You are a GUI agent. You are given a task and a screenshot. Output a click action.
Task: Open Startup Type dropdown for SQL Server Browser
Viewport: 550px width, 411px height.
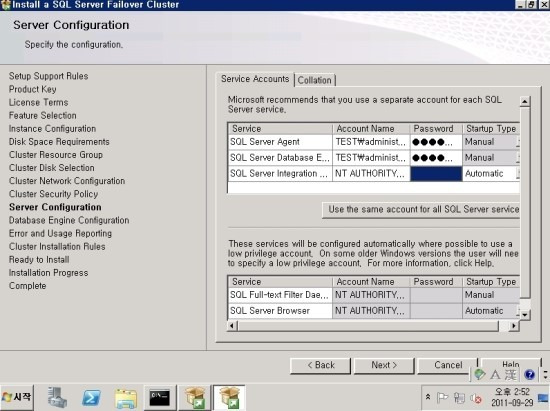(518, 311)
